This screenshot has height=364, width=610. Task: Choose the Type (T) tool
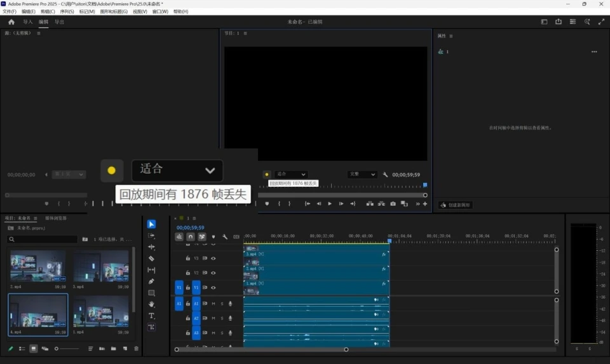point(151,316)
